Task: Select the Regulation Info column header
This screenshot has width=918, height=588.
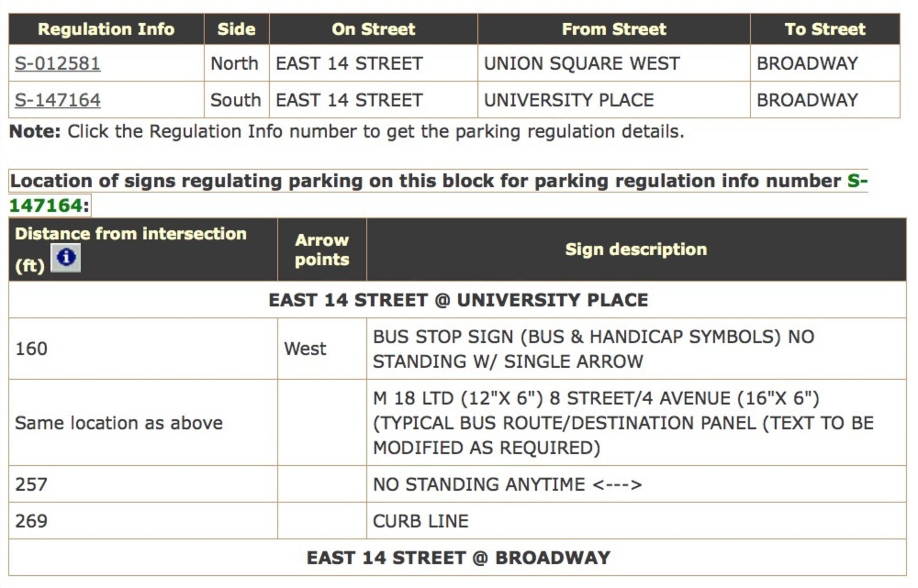Action: pos(107,29)
